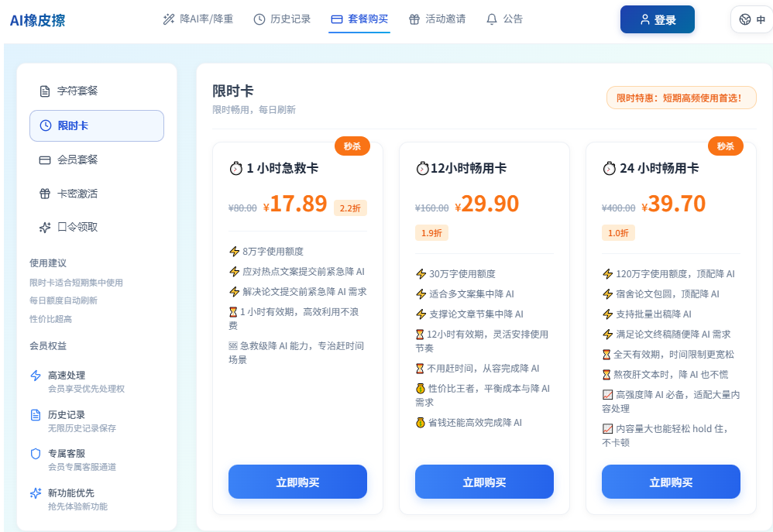Open the 降AI率/降重 magic wand tab
773x532 pixels.
pyautogui.click(x=198, y=19)
